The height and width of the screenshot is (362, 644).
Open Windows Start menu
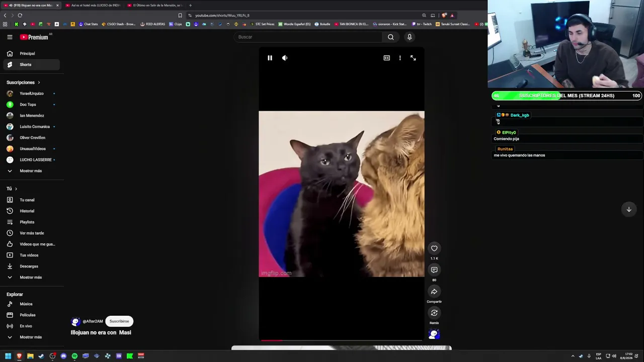[8, 356]
